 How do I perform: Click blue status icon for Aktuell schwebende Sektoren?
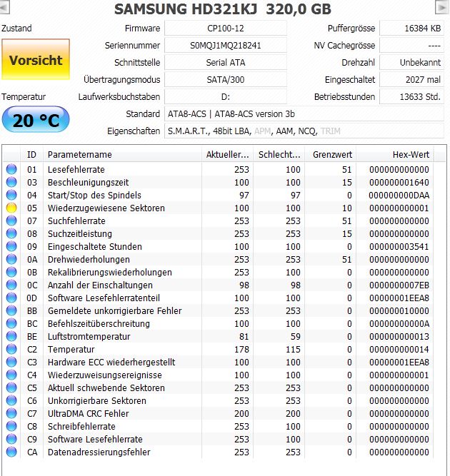pos(11,388)
